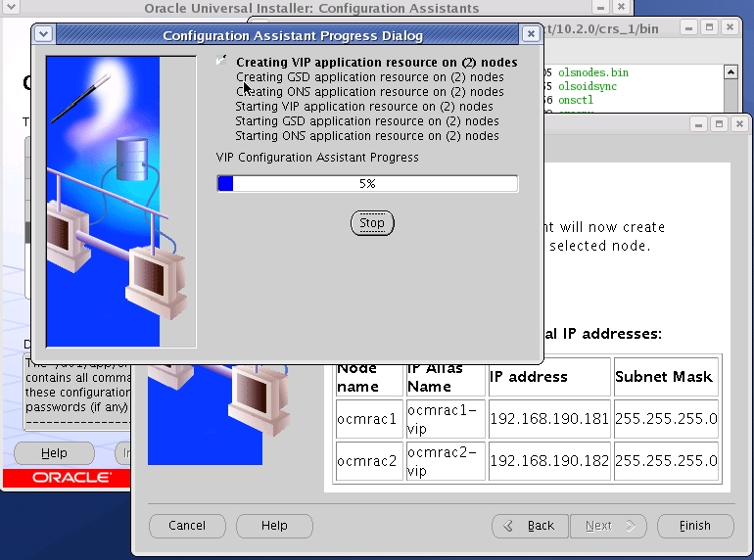The image size is (754, 560).
Task: Click the Next button in VIP wizard
Action: (x=608, y=526)
